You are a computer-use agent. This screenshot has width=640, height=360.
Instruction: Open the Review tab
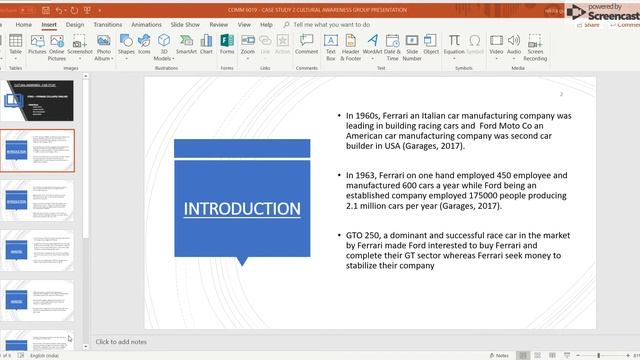pyautogui.click(x=219, y=24)
